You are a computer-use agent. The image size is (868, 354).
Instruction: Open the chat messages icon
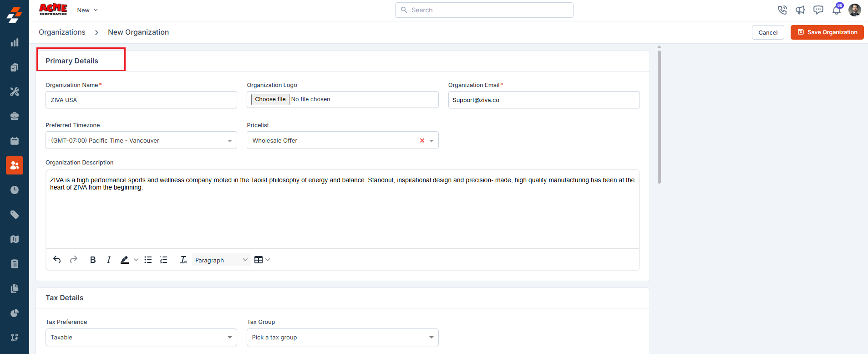click(x=818, y=10)
